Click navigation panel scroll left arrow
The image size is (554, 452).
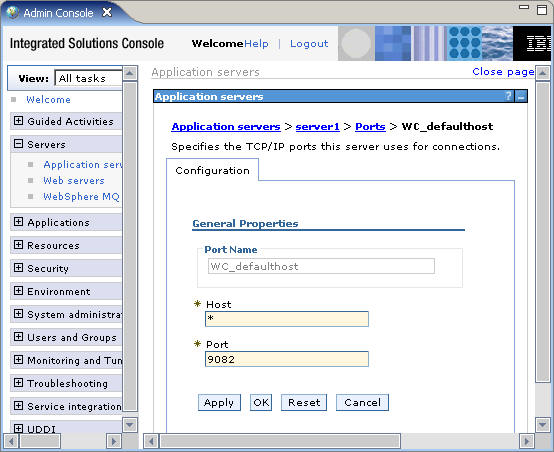(11, 441)
